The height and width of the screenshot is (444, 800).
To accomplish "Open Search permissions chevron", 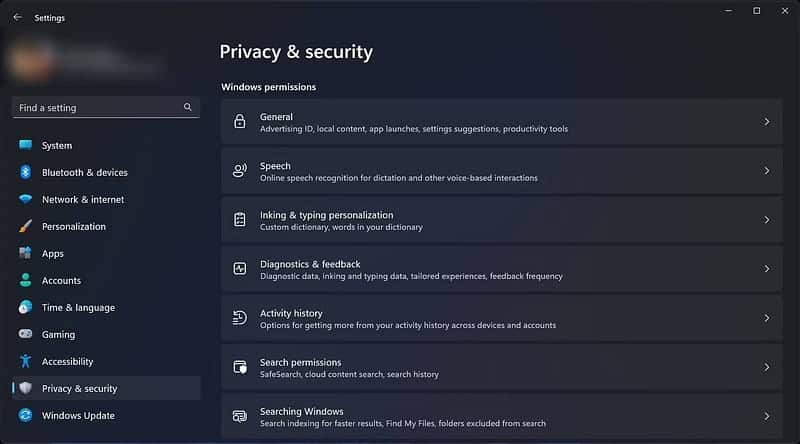I will point(766,366).
